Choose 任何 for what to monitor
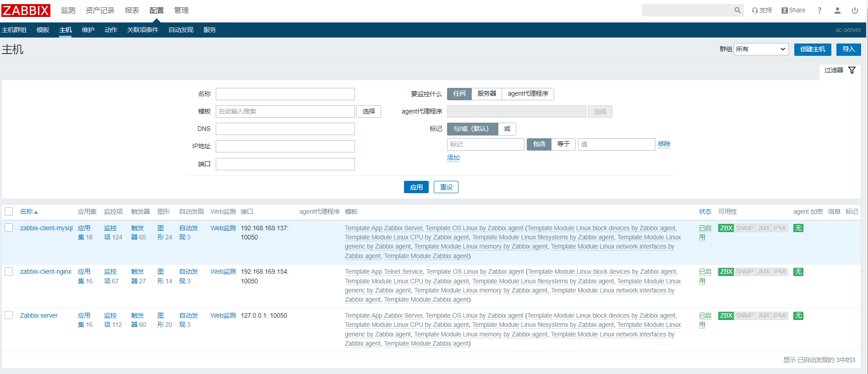This screenshot has width=868, height=374. point(459,93)
